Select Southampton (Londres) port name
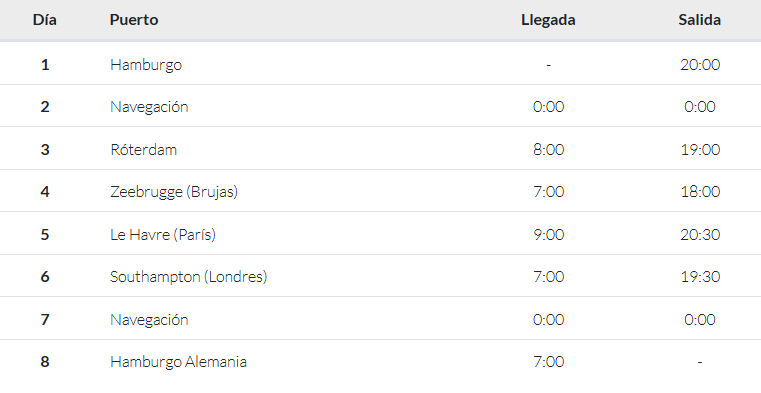Screen dimensions: 761x393 (x=189, y=277)
